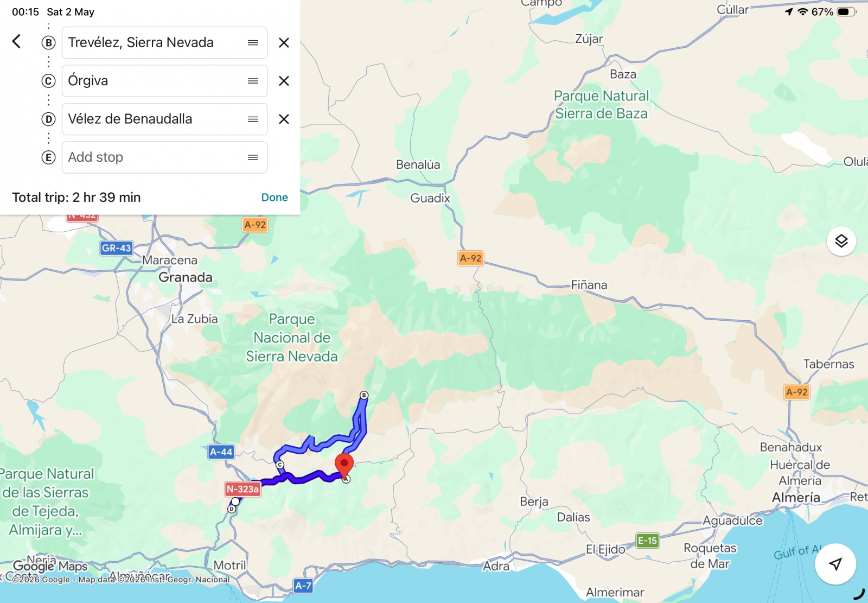This screenshot has width=868, height=603.
Task: Tap the La Zubia town label
Action: (x=194, y=319)
